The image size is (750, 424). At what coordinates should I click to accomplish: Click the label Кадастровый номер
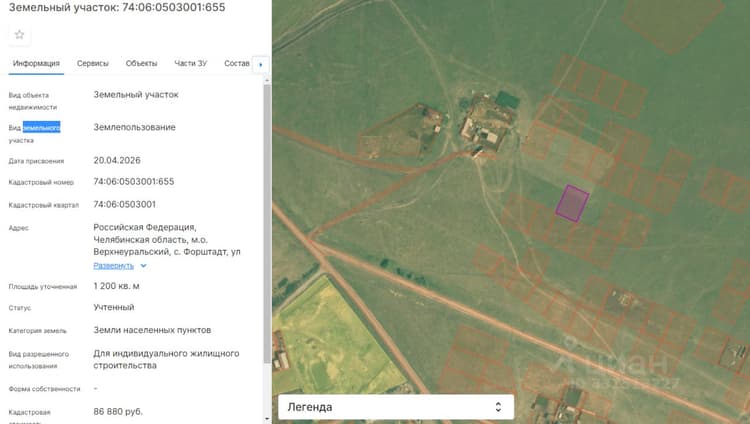(x=41, y=182)
